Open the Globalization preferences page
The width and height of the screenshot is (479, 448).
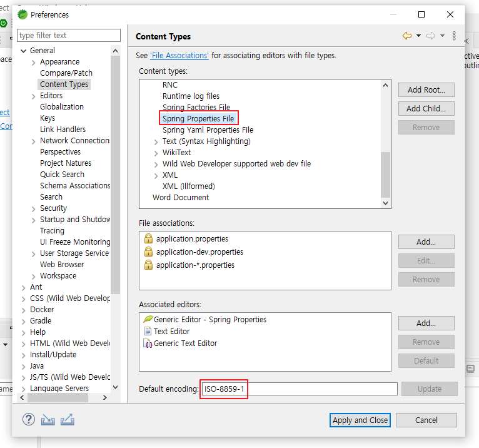(x=62, y=106)
